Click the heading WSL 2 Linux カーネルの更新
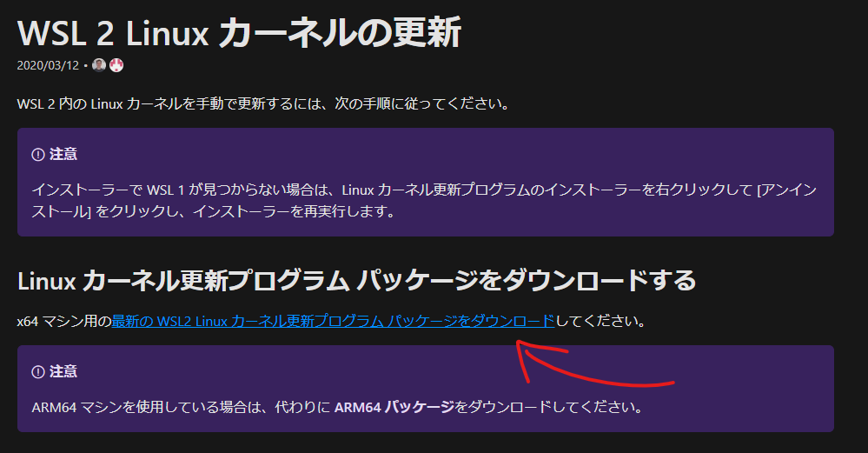This screenshot has width=868, height=453. pyautogui.click(x=239, y=33)
